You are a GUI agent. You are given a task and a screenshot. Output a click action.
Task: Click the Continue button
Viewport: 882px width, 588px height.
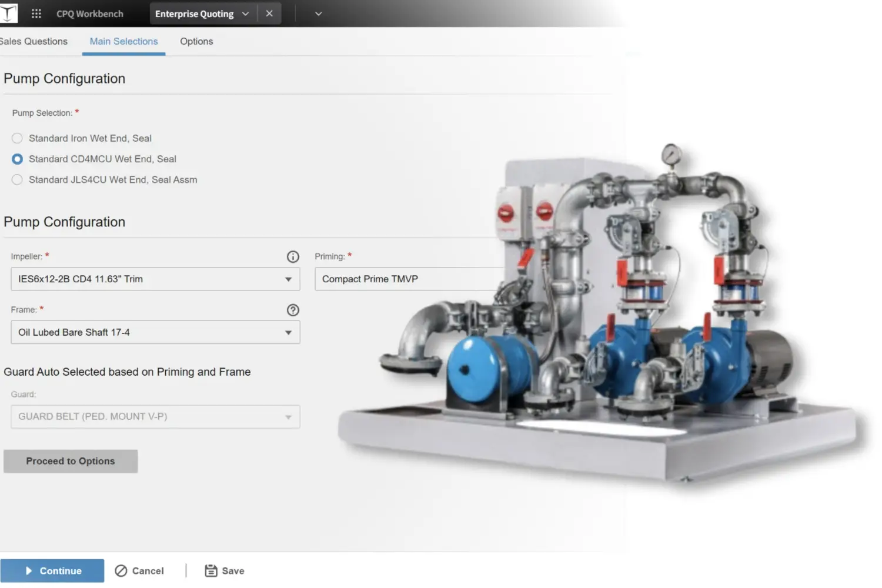52,570
